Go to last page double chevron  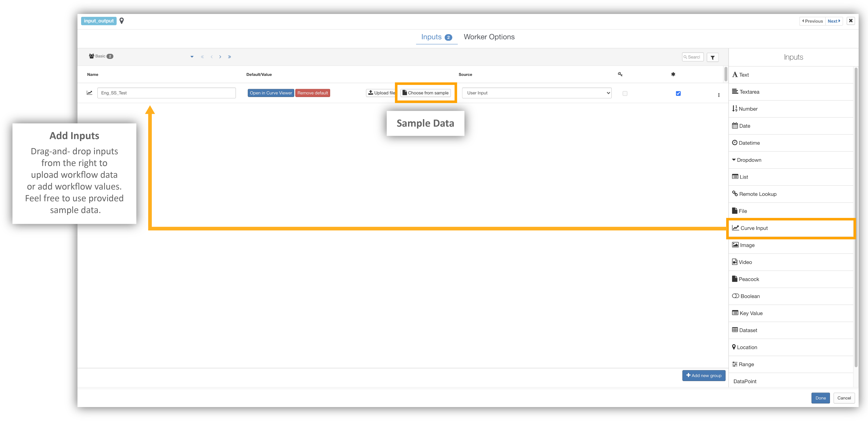229,57
